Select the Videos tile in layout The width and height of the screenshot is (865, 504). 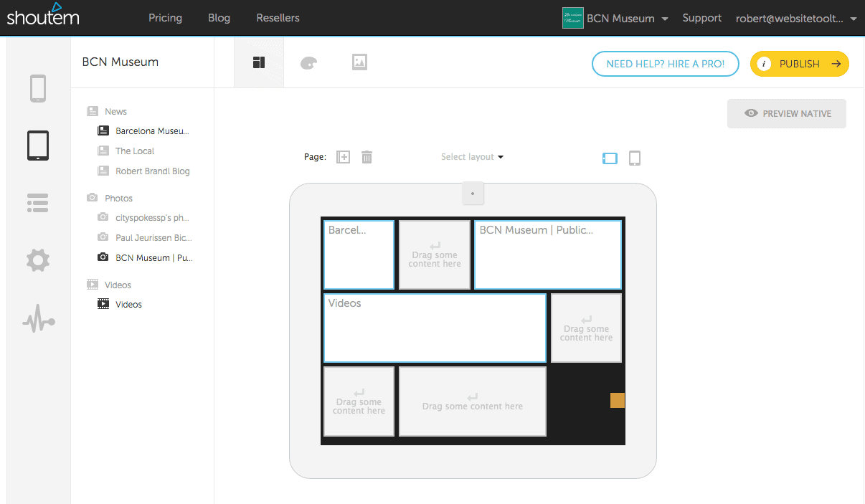pos(435,328)
